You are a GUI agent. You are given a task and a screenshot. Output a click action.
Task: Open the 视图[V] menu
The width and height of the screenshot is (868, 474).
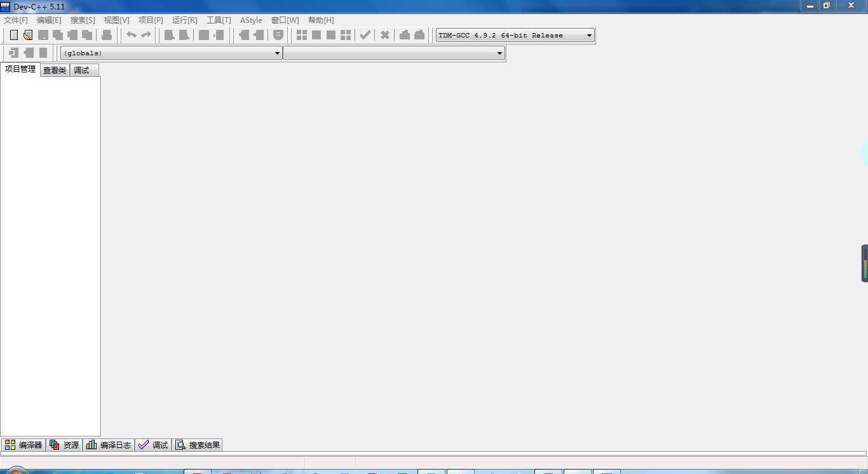(x=117, y=20)
